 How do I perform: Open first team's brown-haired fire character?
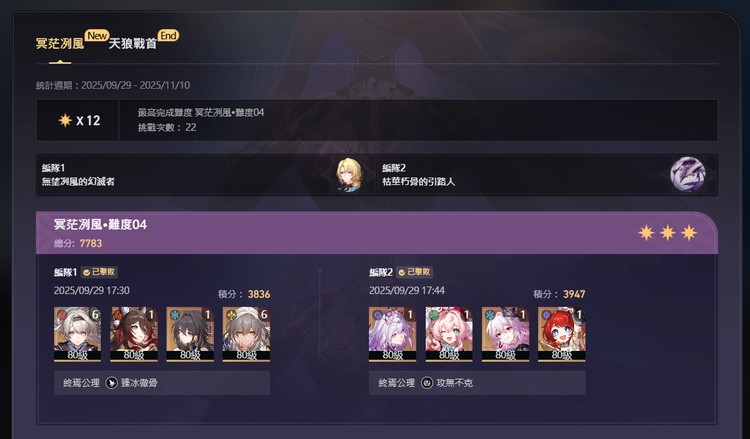(x=134, y=334)
